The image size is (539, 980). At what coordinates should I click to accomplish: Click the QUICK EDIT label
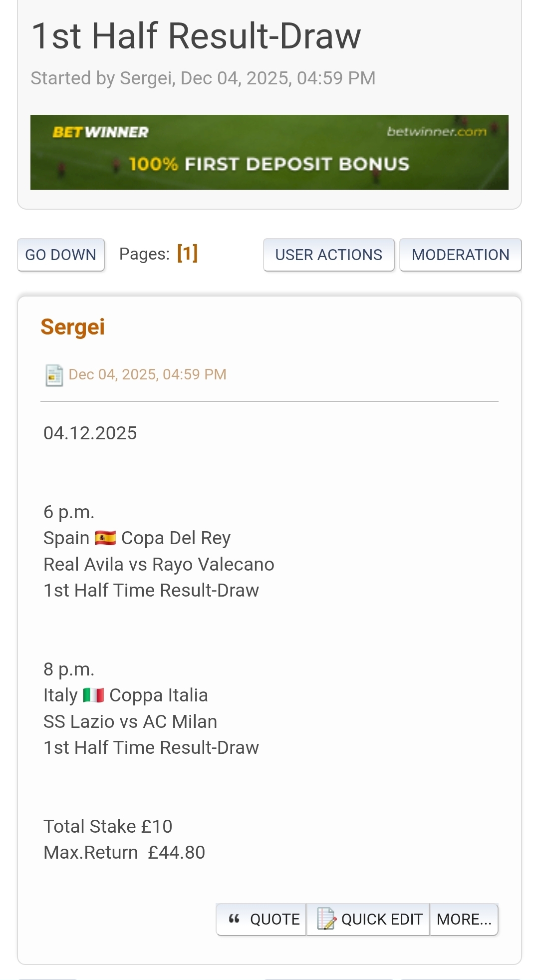coord(382,919)
